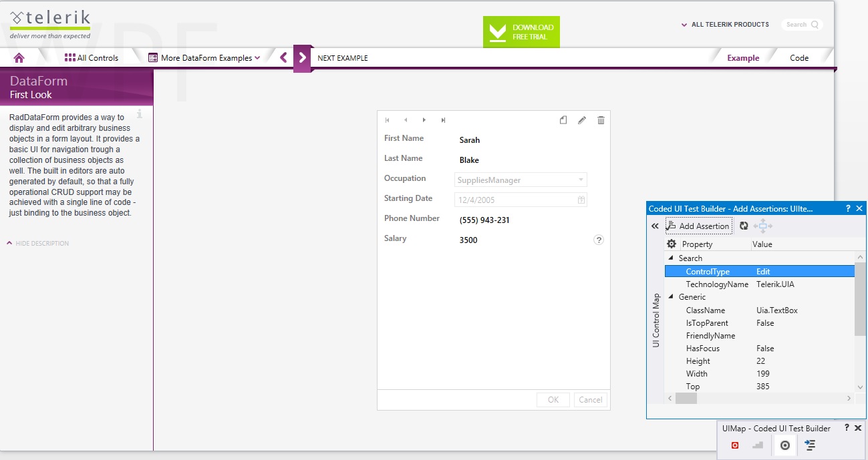
Task: Collapse the Add Assertions panel with double-chevron
Action: point(656,226)
